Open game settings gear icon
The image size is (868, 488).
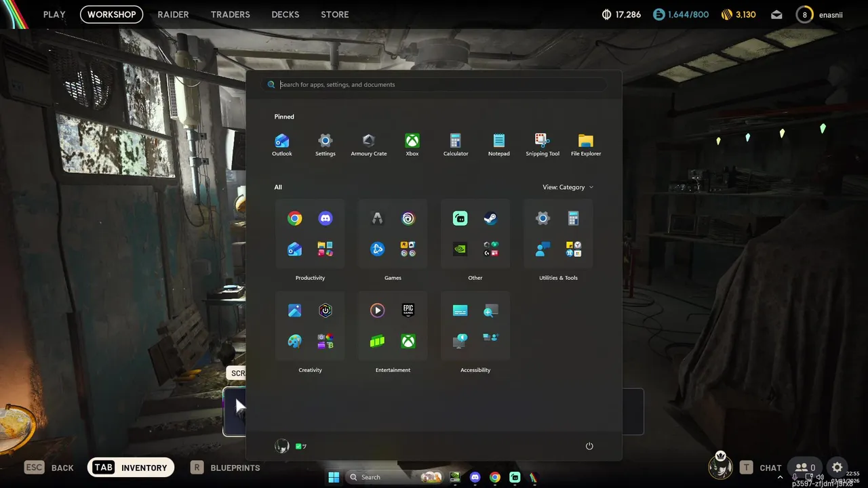point(837,468)
